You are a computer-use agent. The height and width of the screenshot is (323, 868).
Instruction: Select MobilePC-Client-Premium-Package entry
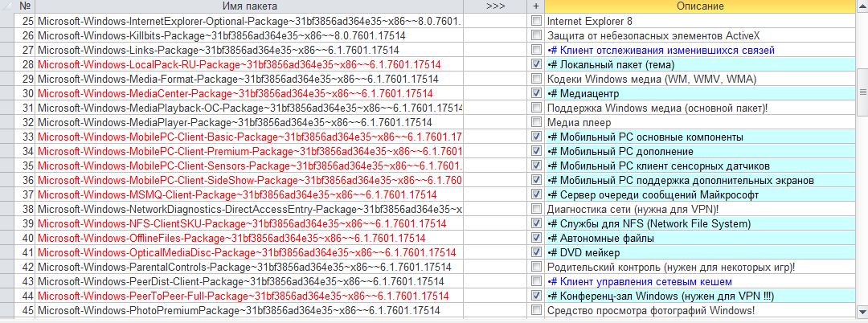(250, 151)
